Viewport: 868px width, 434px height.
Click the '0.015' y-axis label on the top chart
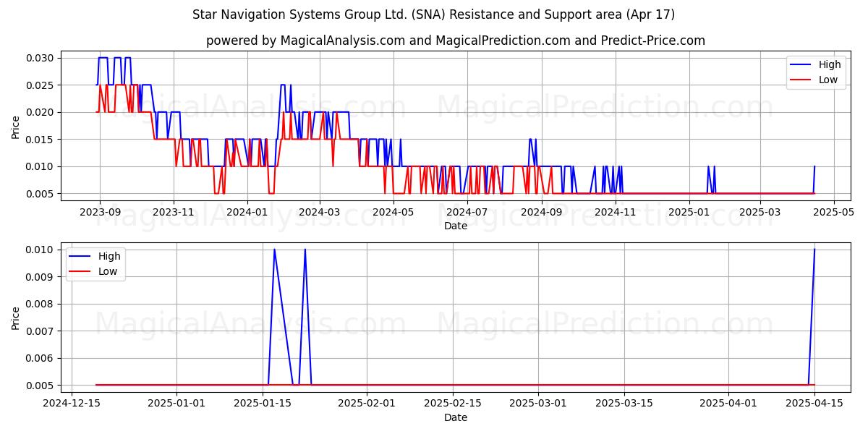(41, 140)
